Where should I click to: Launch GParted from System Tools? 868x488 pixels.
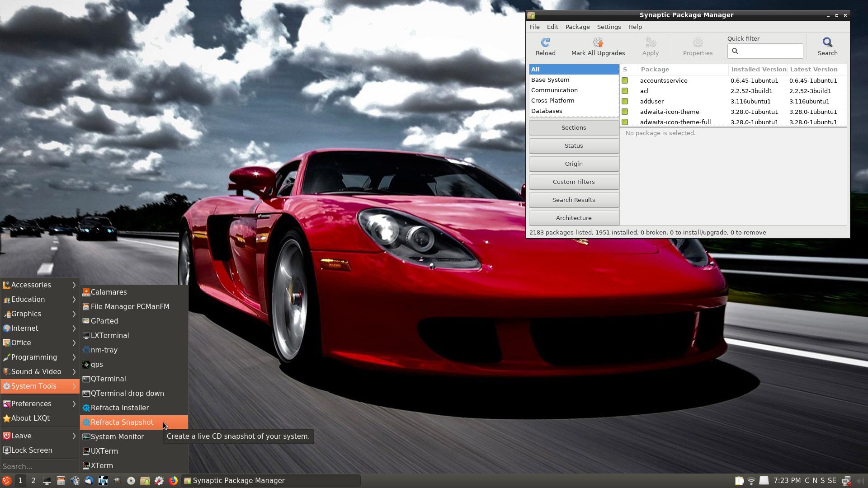[134, 321]
